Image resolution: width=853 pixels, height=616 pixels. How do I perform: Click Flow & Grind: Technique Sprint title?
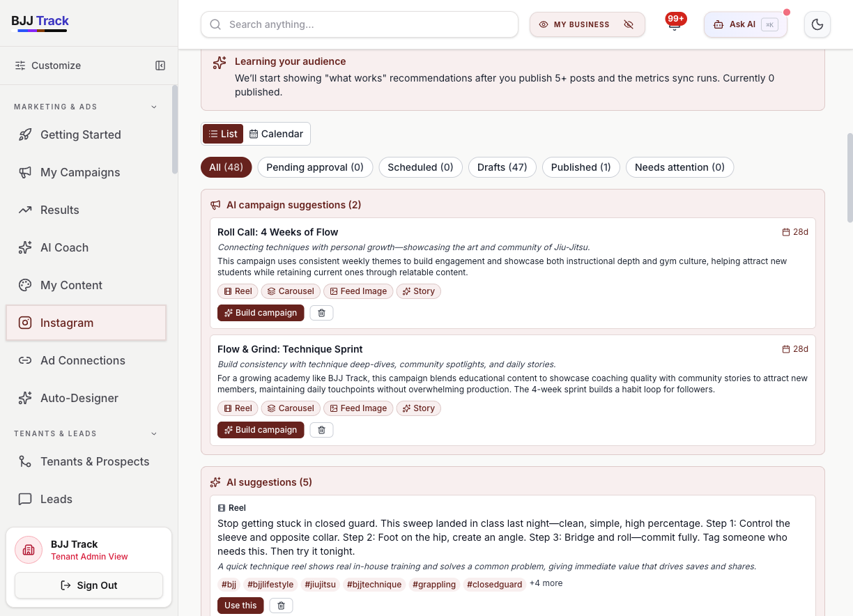tap(290, 349)
